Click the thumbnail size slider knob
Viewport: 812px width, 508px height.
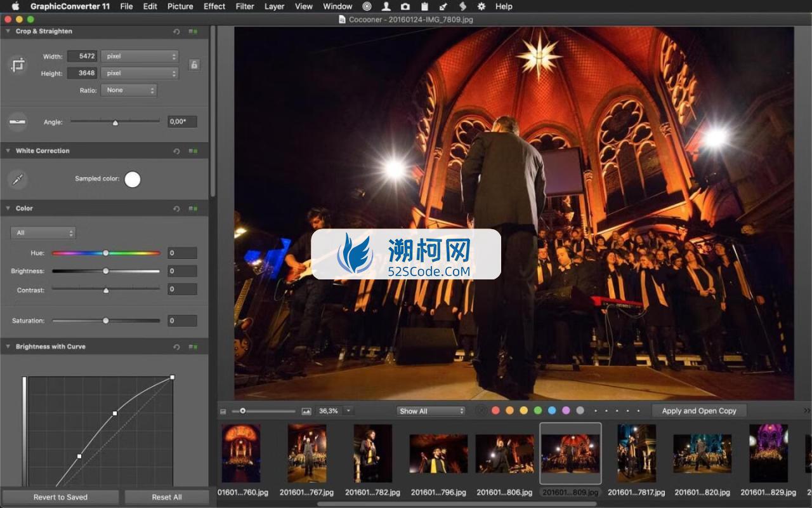[x=242, y=411]
